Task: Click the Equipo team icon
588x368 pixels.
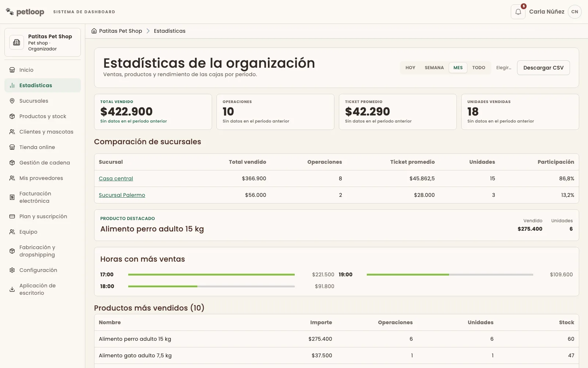Action: point(12,232)
